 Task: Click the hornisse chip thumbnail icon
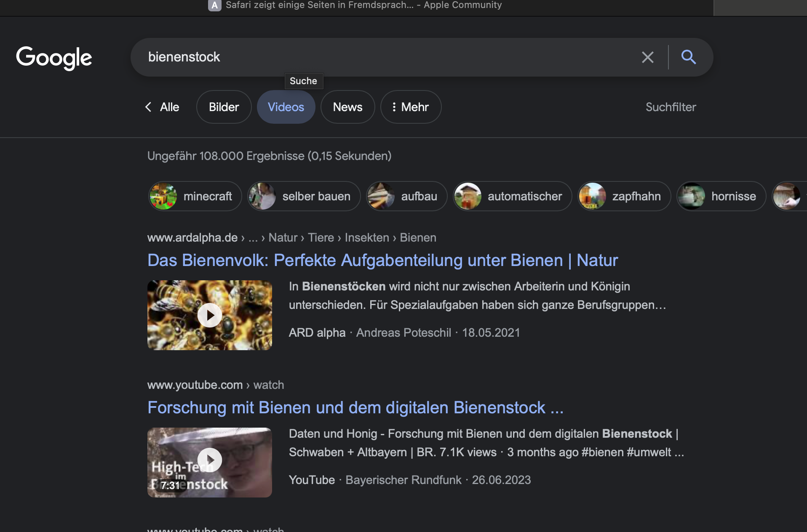(691, 196)
